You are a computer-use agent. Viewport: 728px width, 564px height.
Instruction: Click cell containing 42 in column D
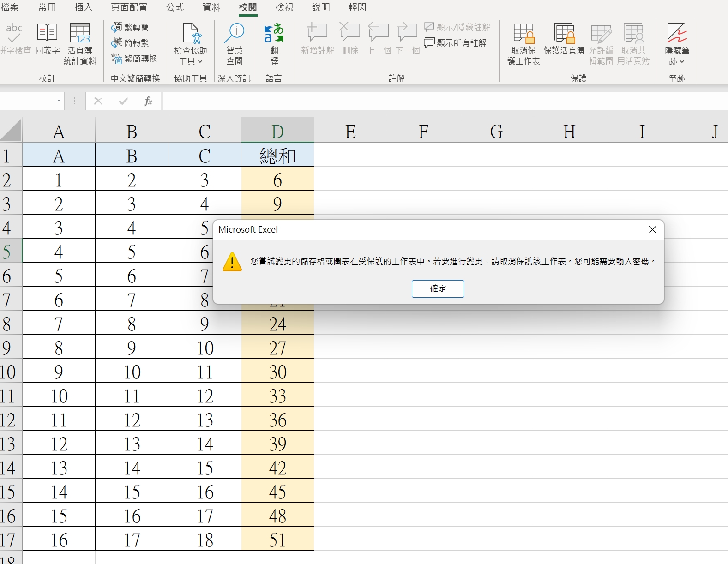(x=277, y=468)
